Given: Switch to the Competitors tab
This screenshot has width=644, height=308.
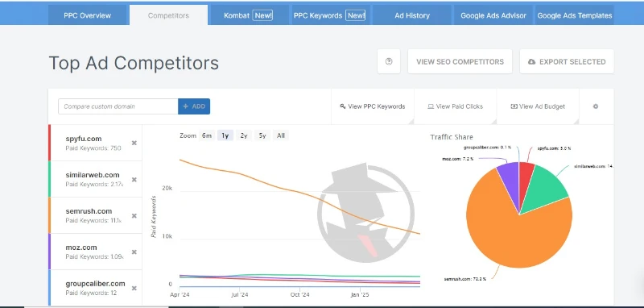Looking at the screenshot, I should [168, 15].
